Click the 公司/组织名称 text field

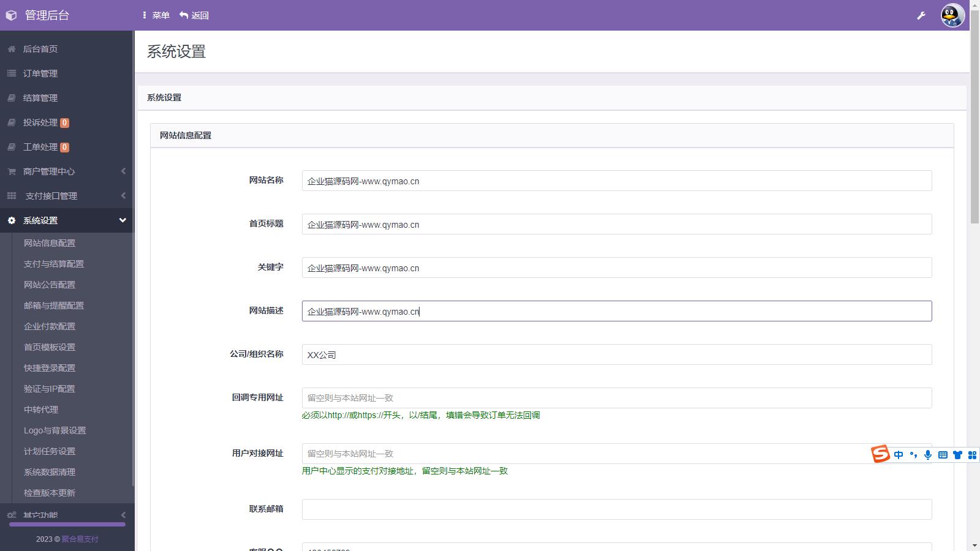coord(616,354)
